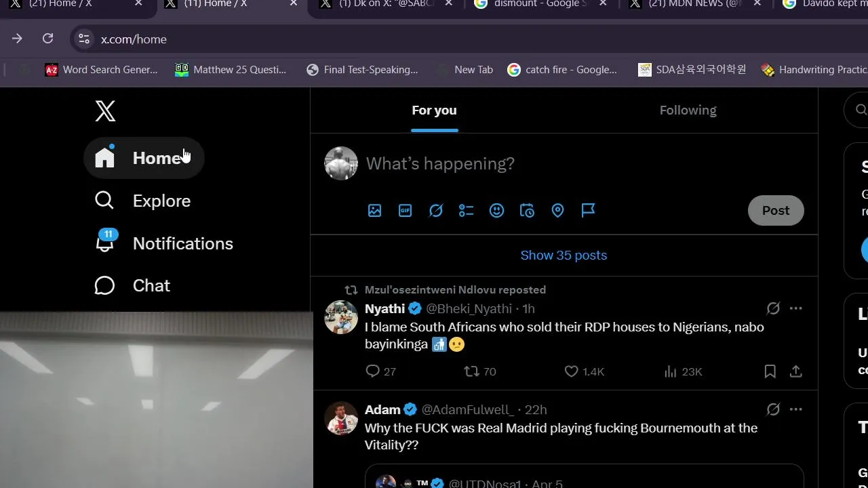Switch to the For you tab
The width and height of the screenshot is (868, 488).
[x=434, y=110]
